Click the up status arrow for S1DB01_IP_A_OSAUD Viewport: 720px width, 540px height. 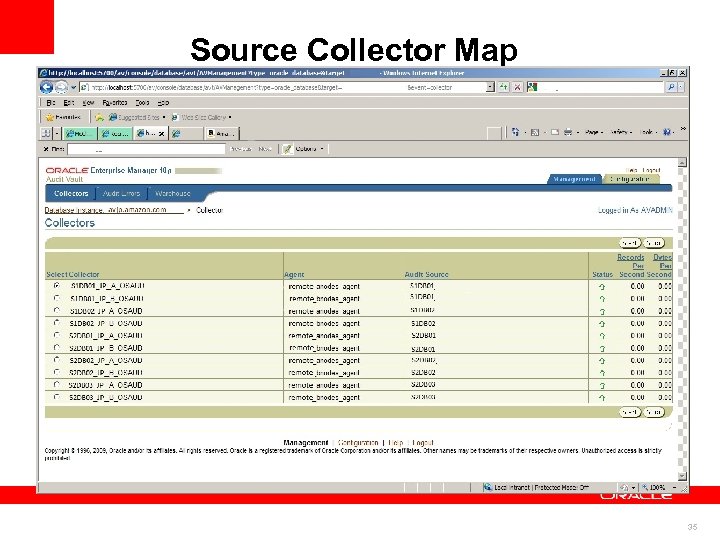[x=602, y=287]
